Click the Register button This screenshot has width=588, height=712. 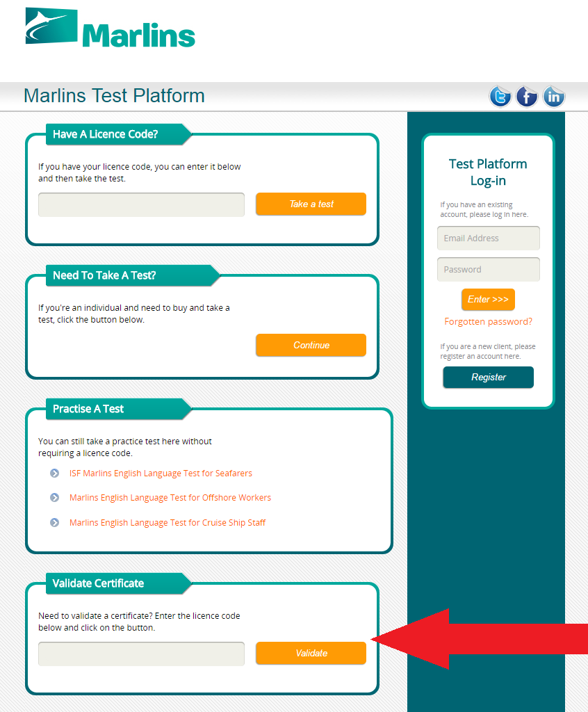488,378
